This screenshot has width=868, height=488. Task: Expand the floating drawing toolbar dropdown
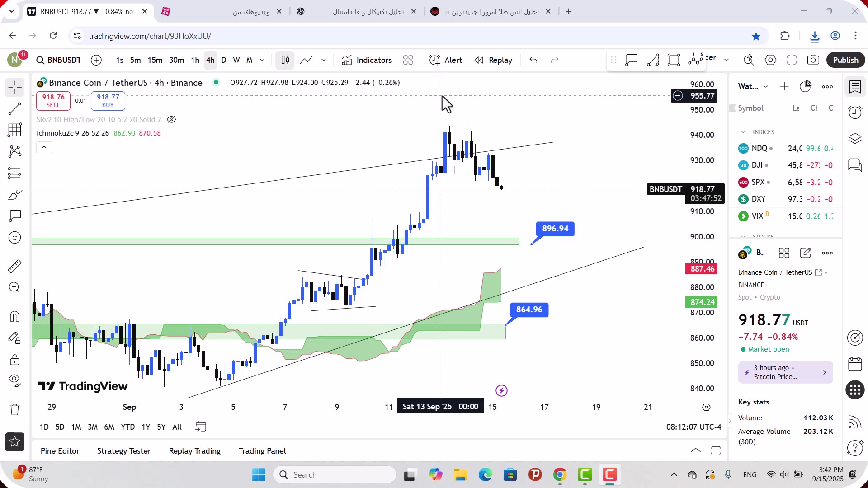[x=726, y=60]
